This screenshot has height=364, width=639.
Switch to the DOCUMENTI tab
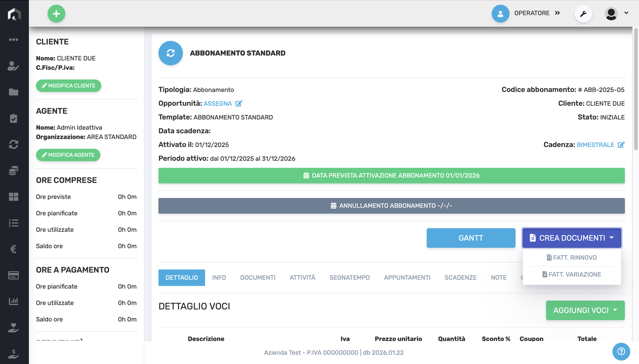tap(257, 278)
